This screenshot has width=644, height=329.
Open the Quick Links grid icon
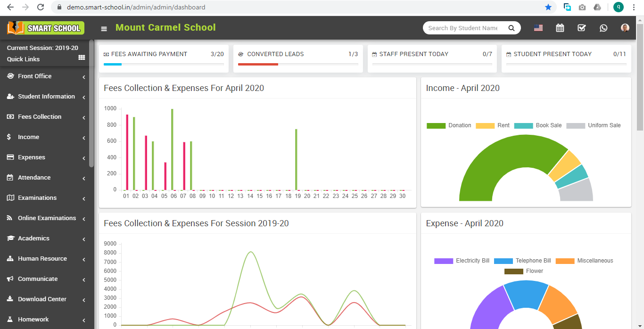(x=82, y=58)
